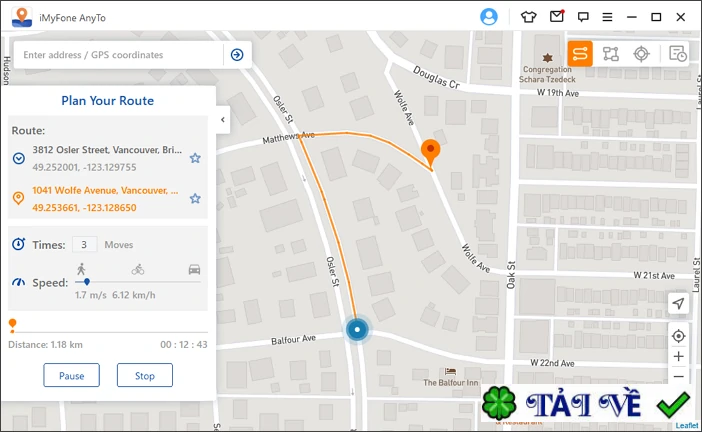Open the feedback chat bubble icon
The width and height of the screenshot is (702, 432).
coord(583,17)
